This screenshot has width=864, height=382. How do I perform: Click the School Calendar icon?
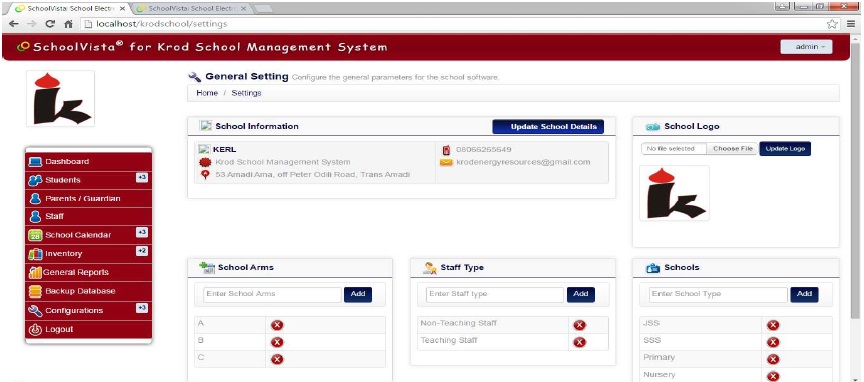click(x=35, y=235)
